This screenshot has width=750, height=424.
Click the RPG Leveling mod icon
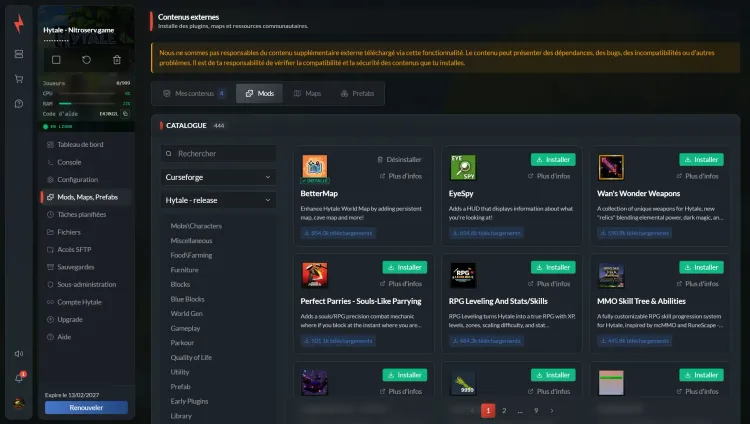point(463,275)
